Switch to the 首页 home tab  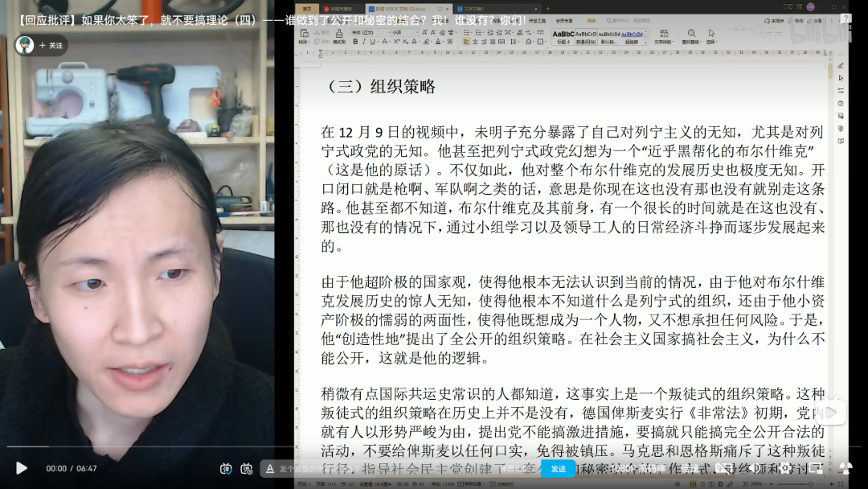coord(307,9)
